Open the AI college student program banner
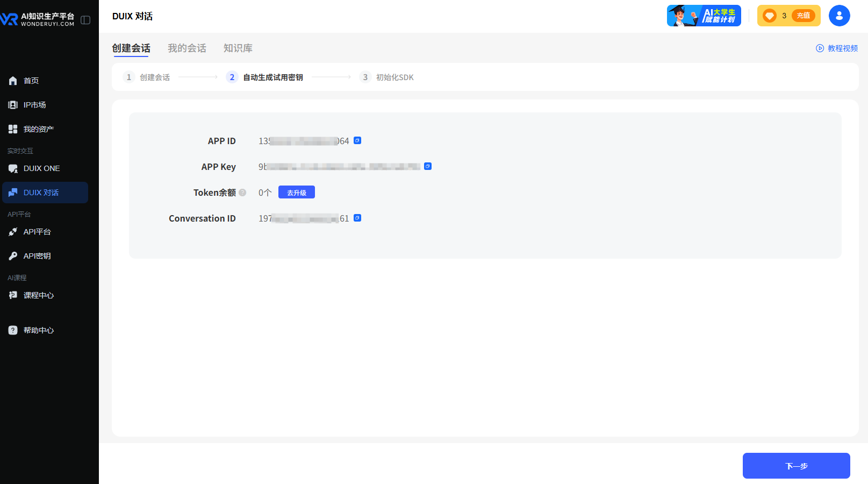Screen dimensions: 868x484 click(704, 16)
